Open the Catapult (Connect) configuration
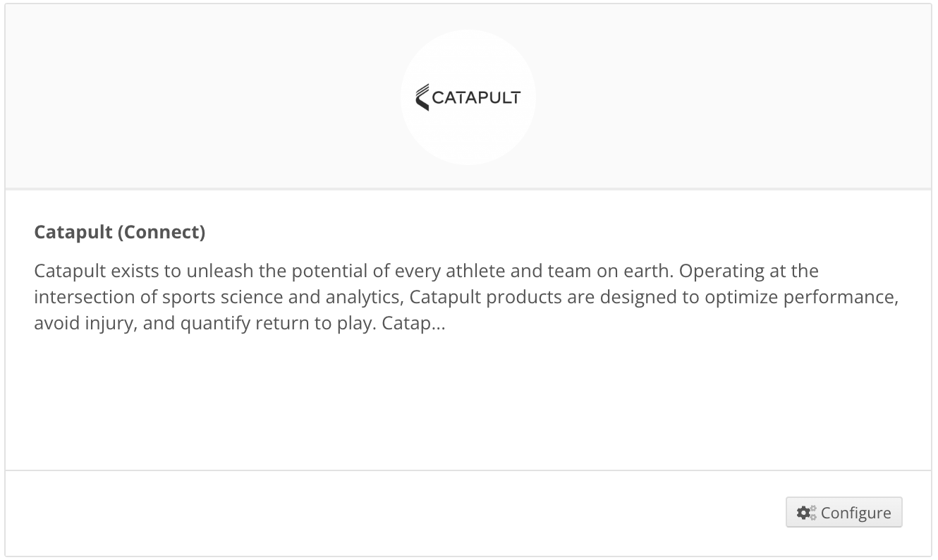938x560 pixels. [843, 513]
